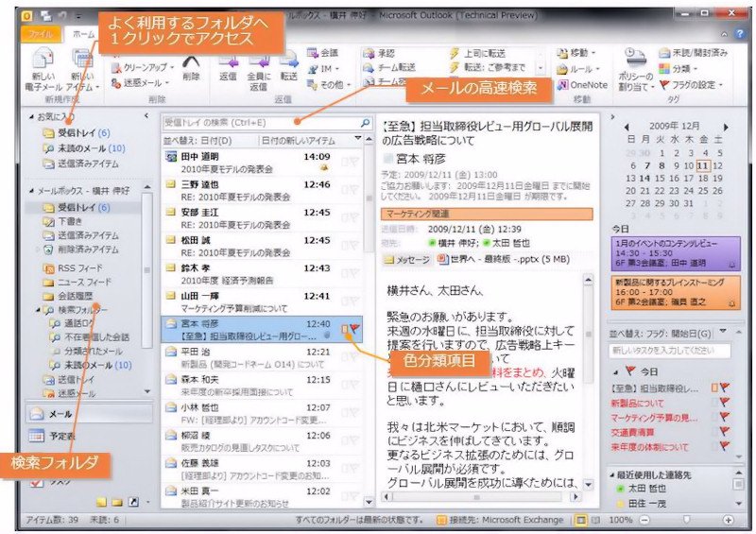Open 世界へ - 最終版 pptx attachment
Screen dimensions: 756x534
coord(504,259)
